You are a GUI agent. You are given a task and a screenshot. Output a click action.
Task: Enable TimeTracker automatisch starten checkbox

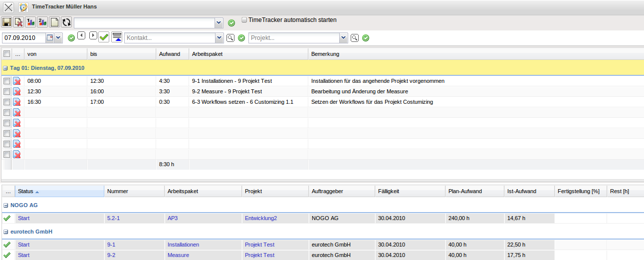coord(244,20)
